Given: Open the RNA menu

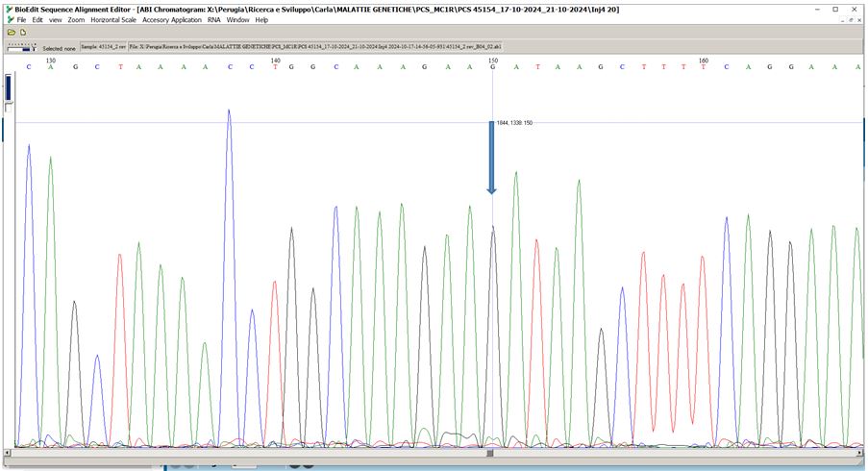Looking at the screenshot, I should [213, 19].
